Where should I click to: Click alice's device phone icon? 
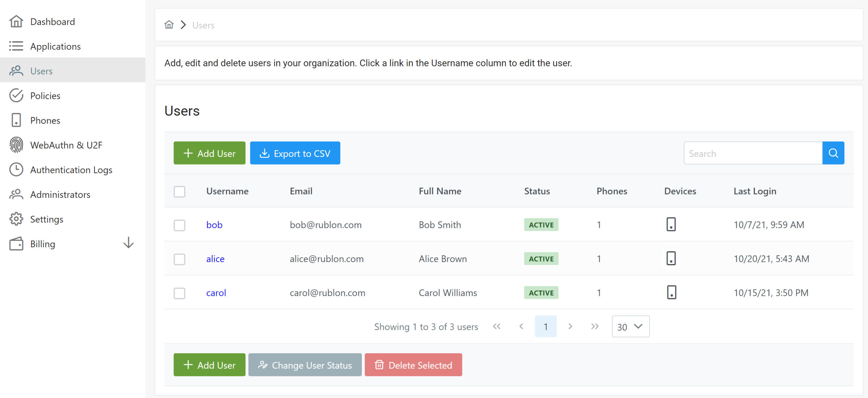click(x=671, y=259)
